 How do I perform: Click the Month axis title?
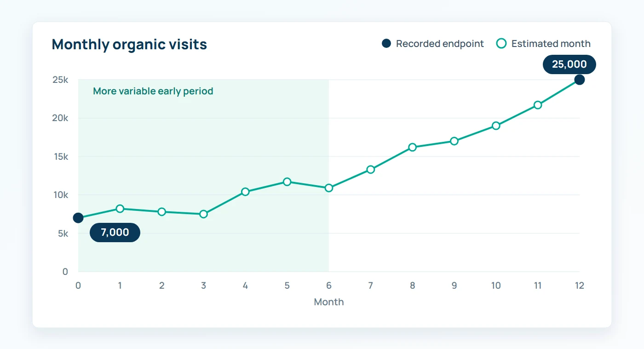(329, 302)
